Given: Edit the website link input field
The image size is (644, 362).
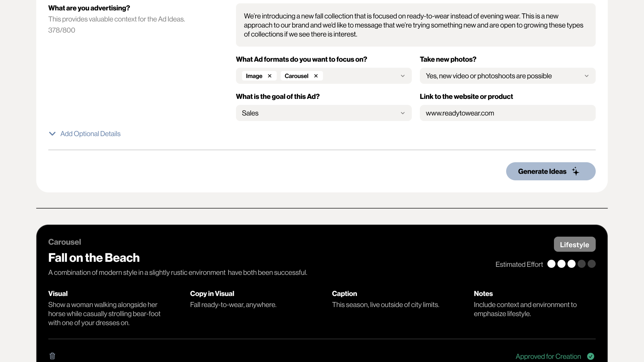Looking at the screenshot, I should point(507,113).
